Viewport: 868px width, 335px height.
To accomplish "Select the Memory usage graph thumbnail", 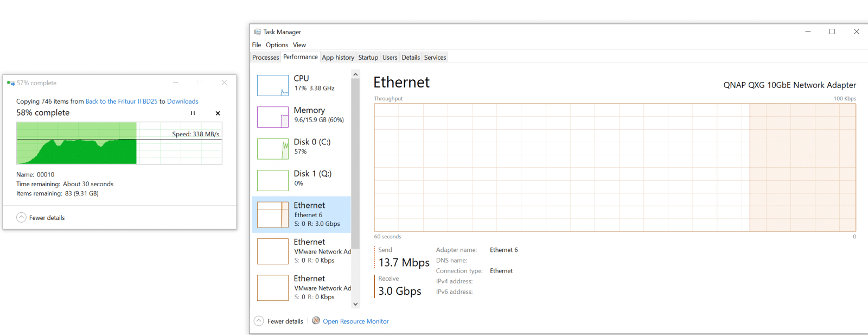I will point(272,117).
